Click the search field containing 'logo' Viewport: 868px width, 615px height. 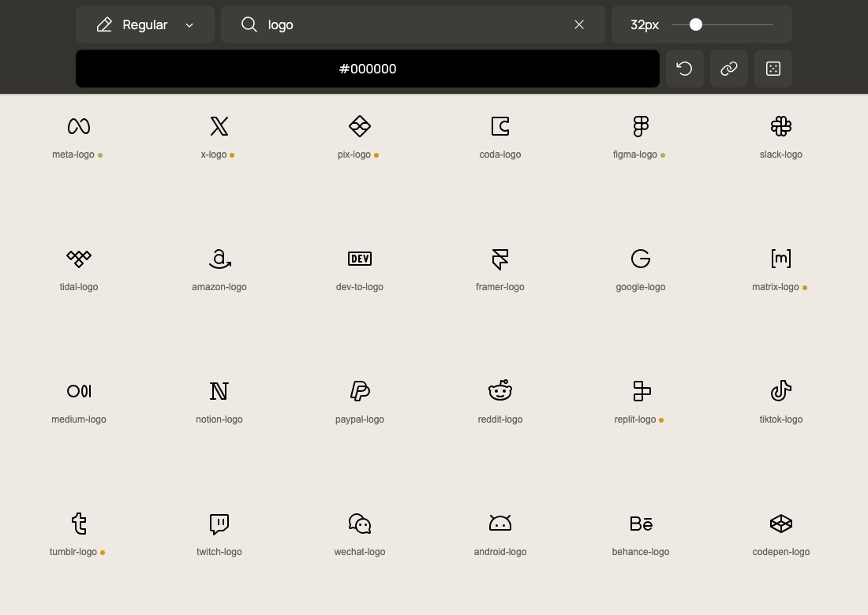(413, 24)
